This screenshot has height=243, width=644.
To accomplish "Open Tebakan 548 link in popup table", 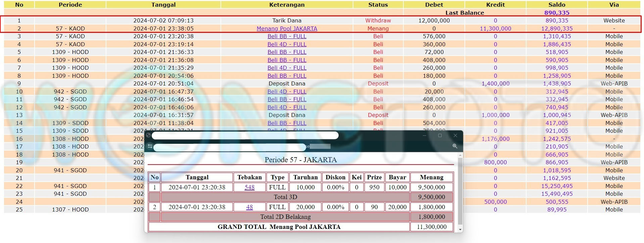I will pos(249,187).
